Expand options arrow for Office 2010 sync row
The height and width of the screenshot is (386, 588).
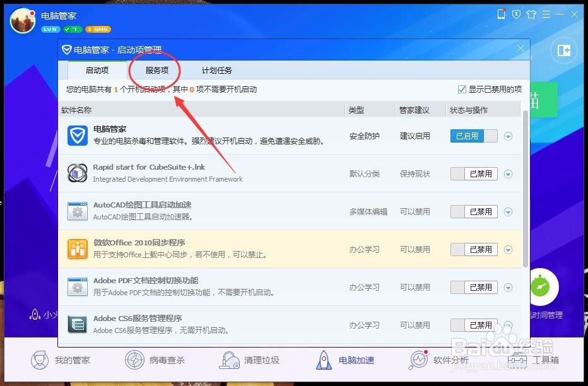508,250
